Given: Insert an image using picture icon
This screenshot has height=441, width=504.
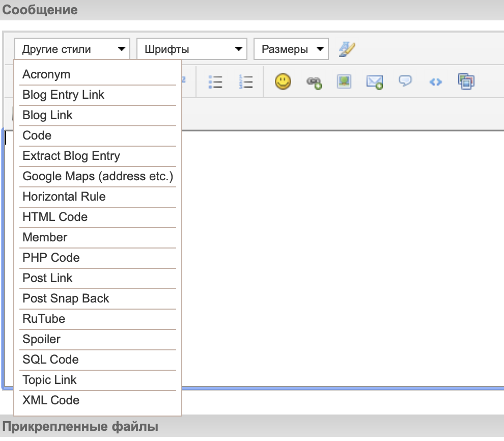Looking at the screenshot, I should coord(344,81).
